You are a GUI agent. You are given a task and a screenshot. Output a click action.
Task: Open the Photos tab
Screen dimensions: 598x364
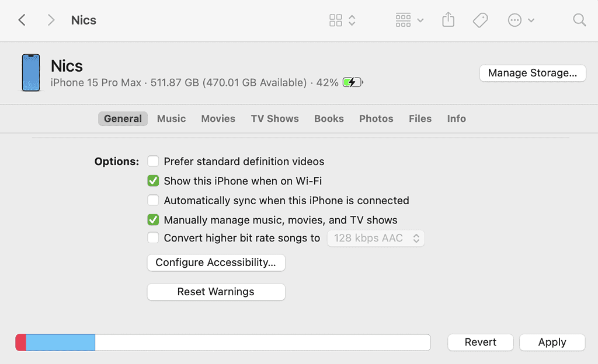point(376,118)
